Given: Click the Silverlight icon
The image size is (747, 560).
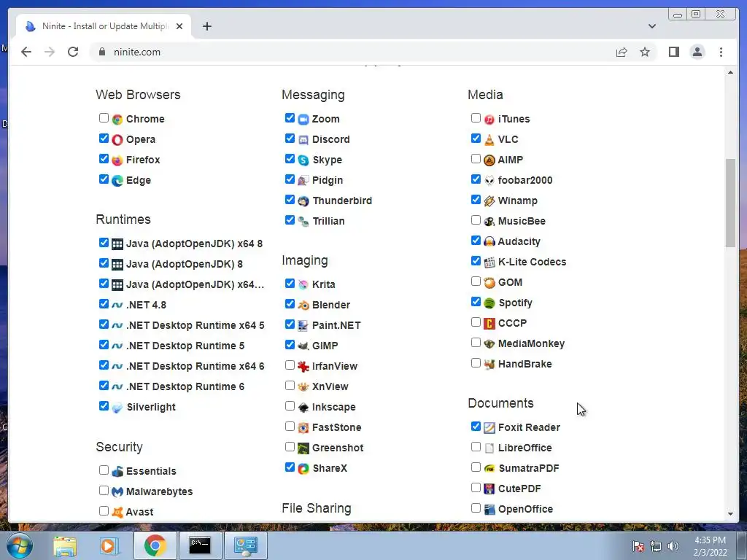Looking at the screenshot, I should tap(117, 408).
